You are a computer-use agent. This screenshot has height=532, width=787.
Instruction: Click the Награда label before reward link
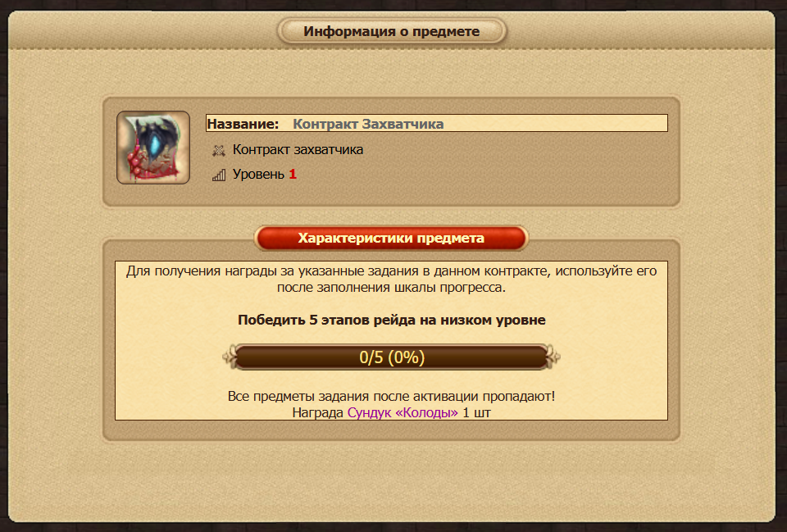pos(318,412)
